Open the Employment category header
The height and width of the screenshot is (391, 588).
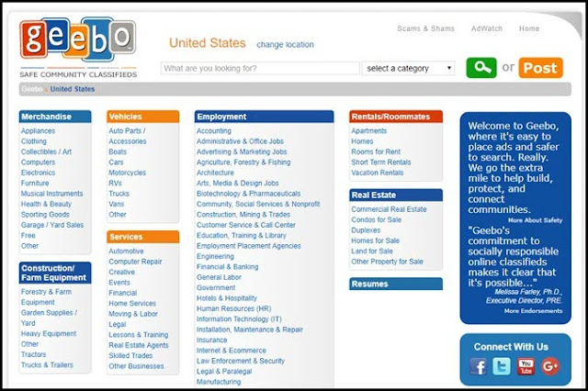coord(264,117)
